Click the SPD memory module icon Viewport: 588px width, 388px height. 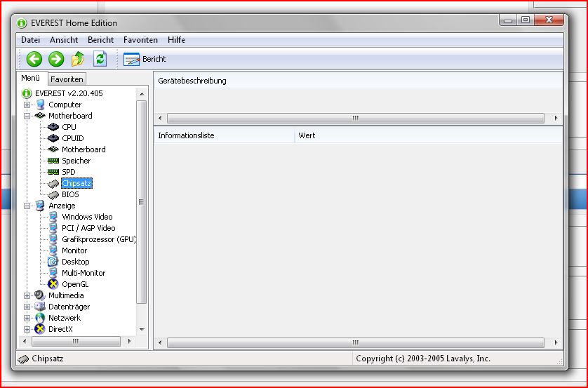(53, 172)
